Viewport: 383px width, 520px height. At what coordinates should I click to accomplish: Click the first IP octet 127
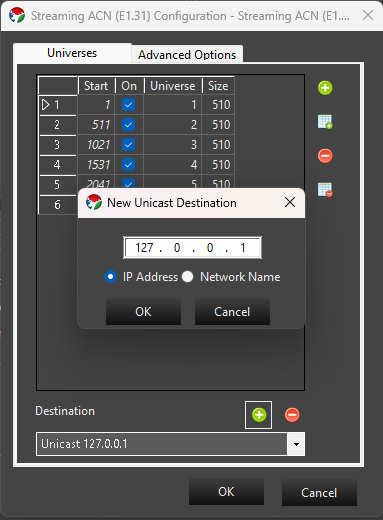click(x=144, y=248)
